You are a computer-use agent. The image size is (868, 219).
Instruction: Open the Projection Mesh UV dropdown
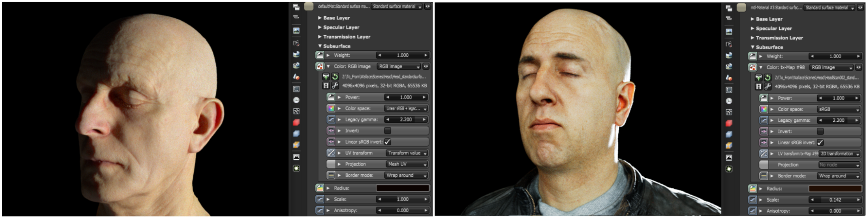[x=406, y=164]
